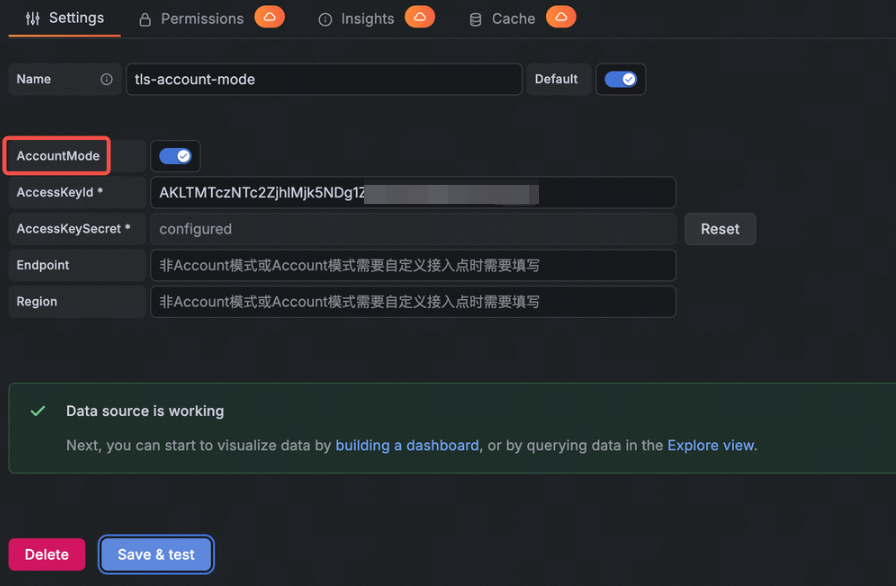Toggle the Default data source switch

pyautogui.click(x=621, y=79)
